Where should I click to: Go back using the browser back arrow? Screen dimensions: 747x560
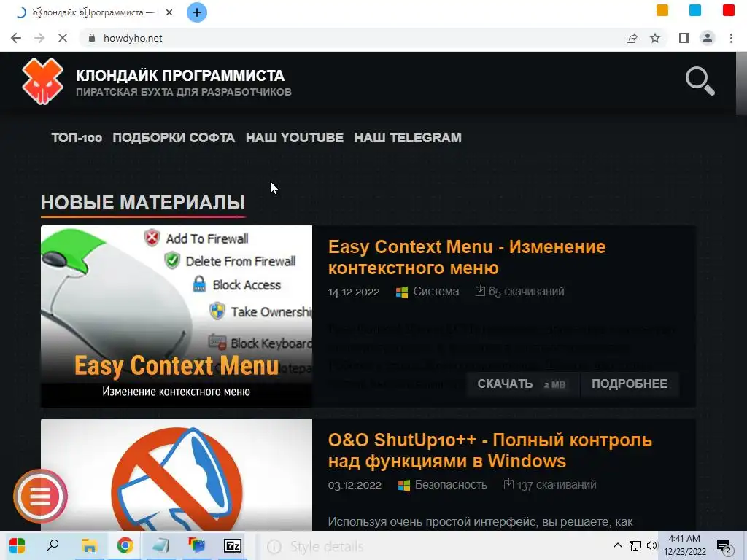(16, 38)
